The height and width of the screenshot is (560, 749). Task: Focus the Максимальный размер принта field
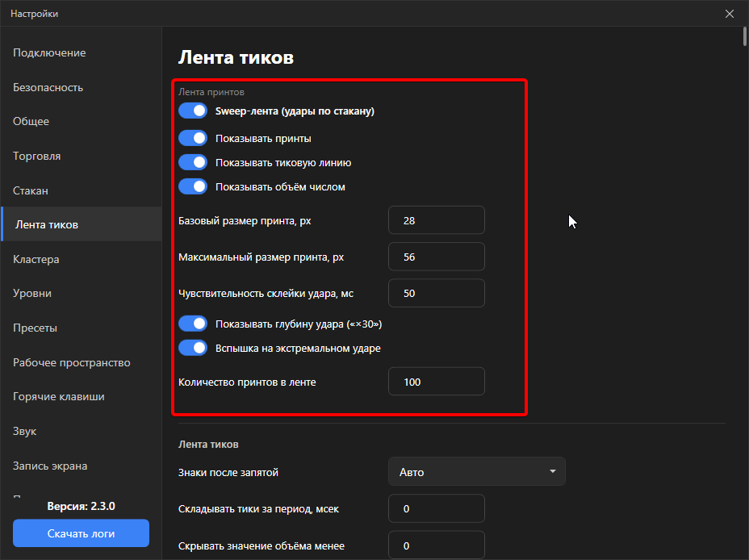[x=437, y=257]
